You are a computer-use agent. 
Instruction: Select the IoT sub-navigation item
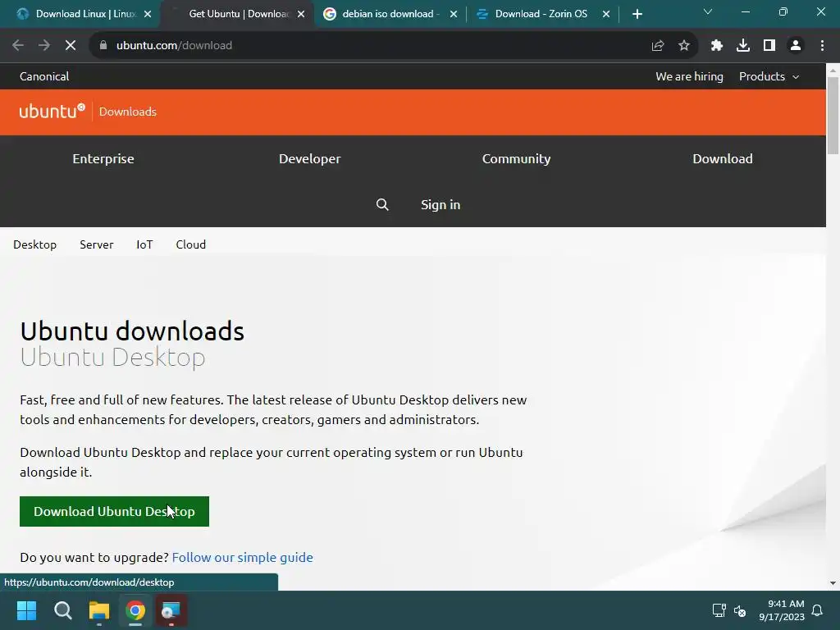point(144,244)
